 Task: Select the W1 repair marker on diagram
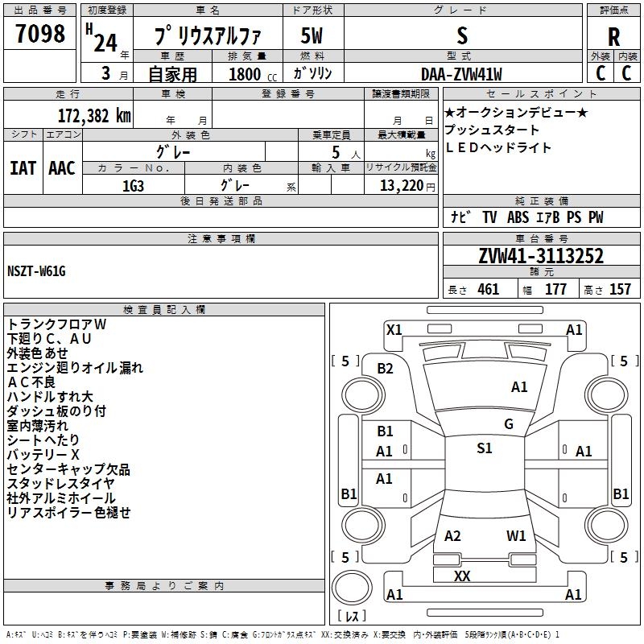point(516,536)
